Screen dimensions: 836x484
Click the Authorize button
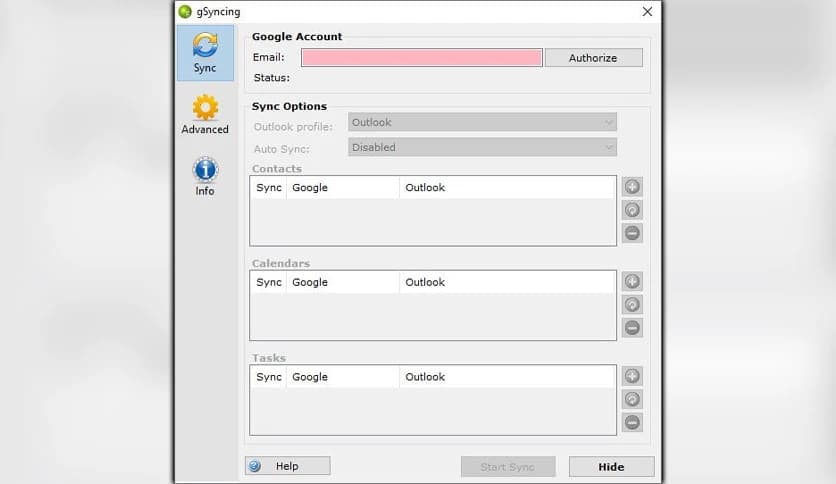click(593, 58)
